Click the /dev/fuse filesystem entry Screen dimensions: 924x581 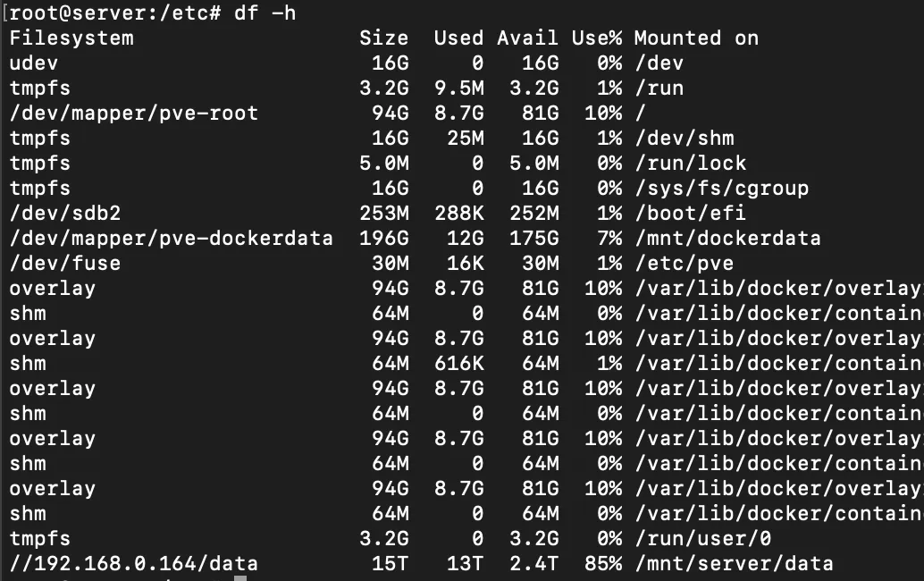pos(65,264)
